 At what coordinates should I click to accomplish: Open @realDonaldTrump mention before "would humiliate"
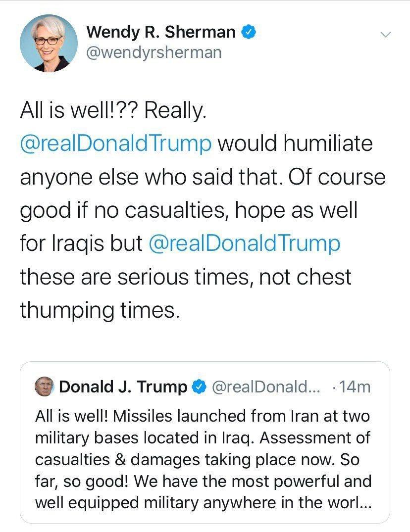pyautogui.click(x=116, y=144)
